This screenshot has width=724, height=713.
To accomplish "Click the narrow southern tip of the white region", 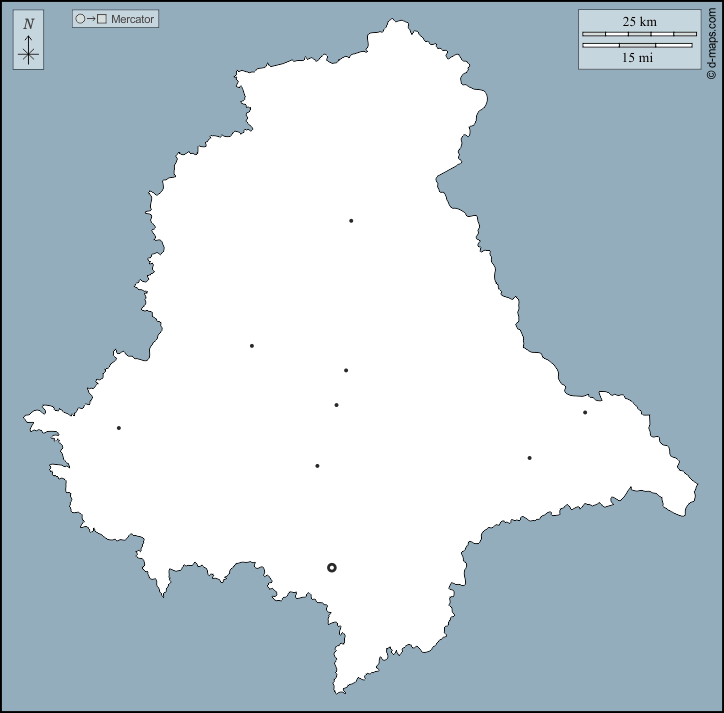I will click(x=340, y=686).
